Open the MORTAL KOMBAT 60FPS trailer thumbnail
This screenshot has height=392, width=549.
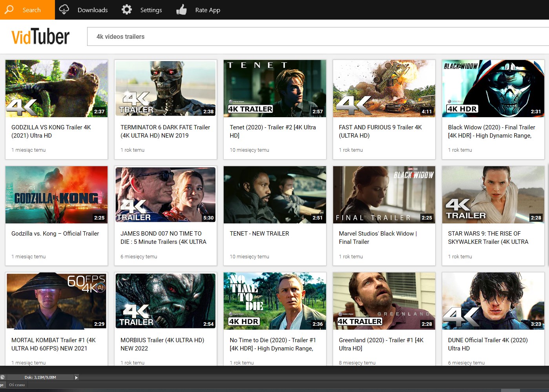coord(56,301)
